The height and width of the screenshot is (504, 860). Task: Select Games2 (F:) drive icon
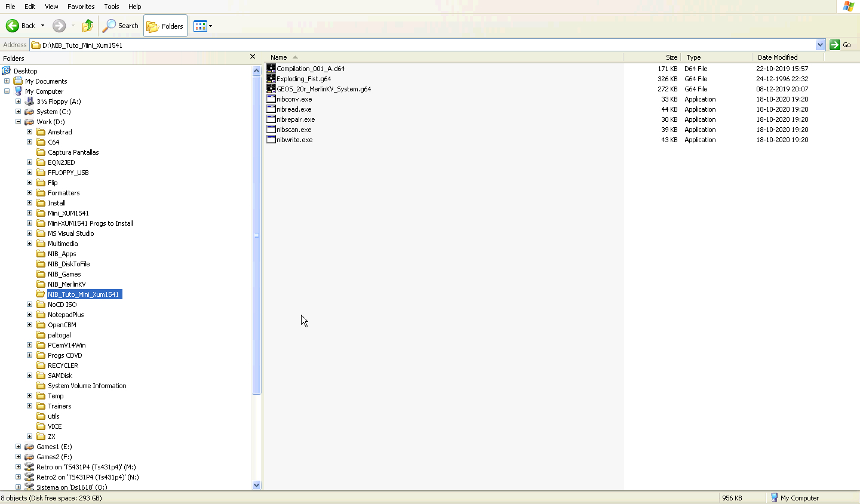click(29, 457)
